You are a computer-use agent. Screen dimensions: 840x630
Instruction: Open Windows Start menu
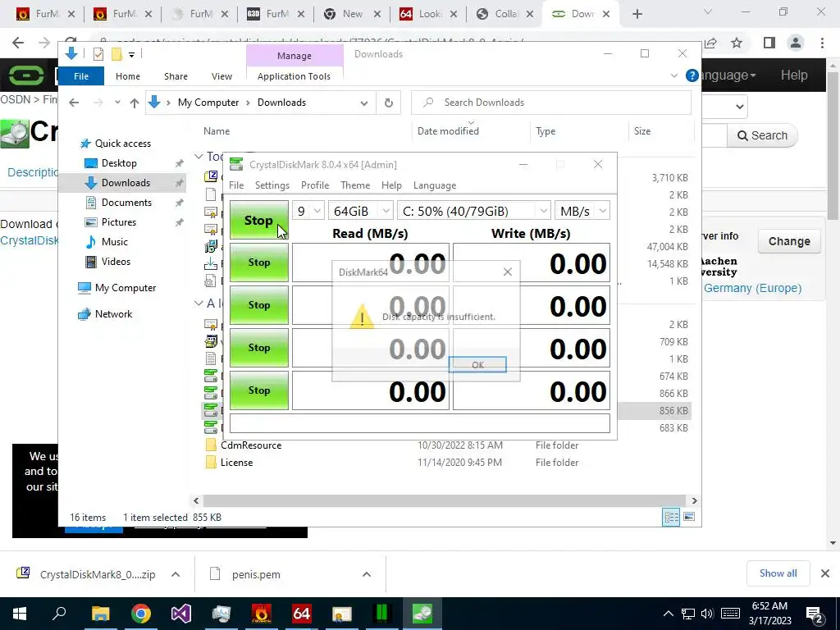(x=20, y=614)
